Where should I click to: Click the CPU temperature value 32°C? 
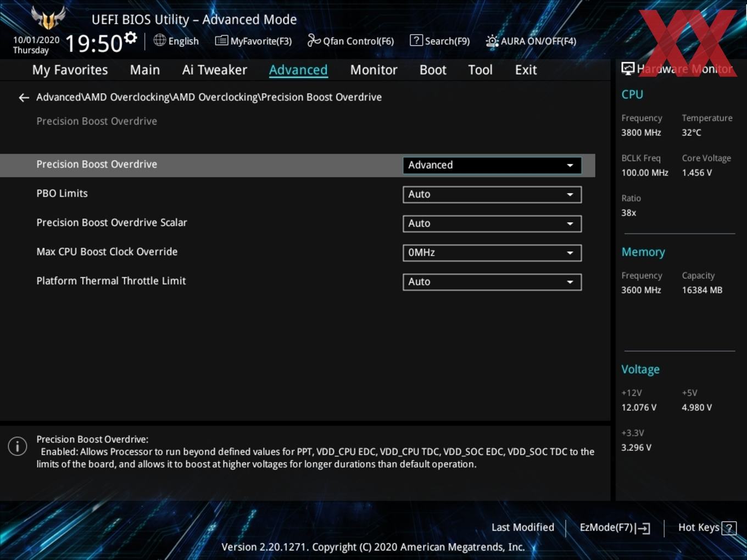pyautogui.click(x=692, y=132)
